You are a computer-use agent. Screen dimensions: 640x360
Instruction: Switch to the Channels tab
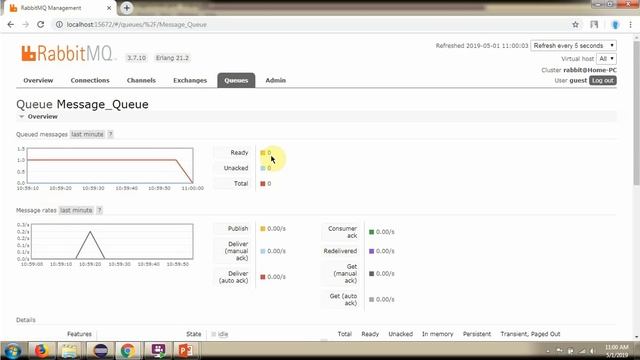click(x=141, y=80)
